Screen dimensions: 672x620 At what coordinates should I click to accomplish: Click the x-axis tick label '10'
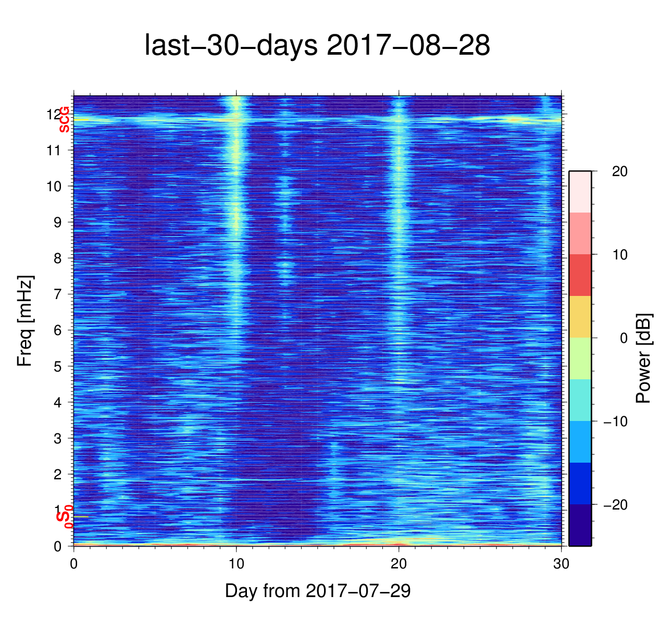237,564
